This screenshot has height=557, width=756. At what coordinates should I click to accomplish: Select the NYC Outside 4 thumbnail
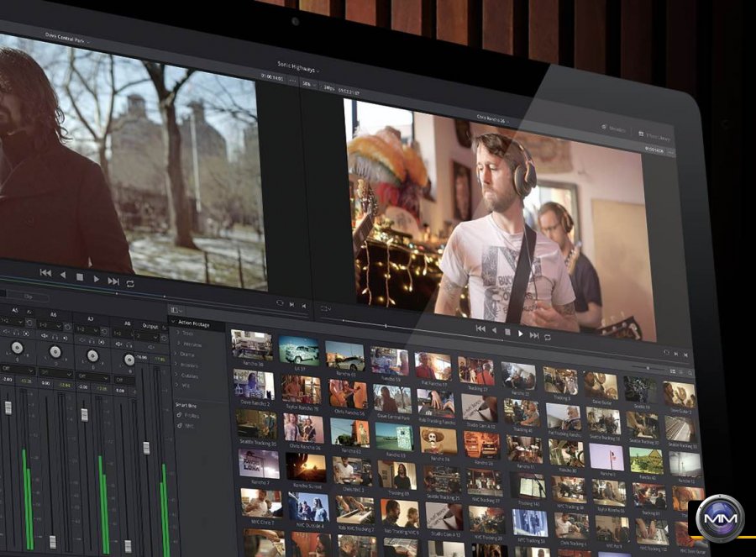click(309, 507)
